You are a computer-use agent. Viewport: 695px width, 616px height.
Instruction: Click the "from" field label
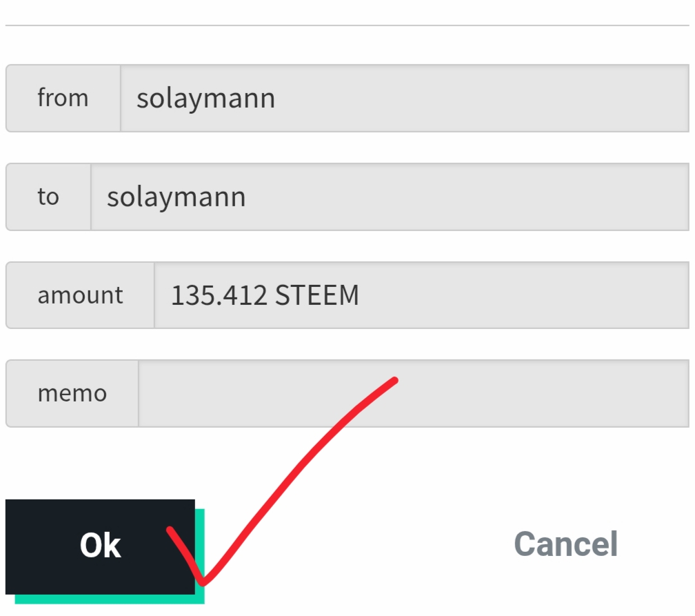(x=63, y=97)
